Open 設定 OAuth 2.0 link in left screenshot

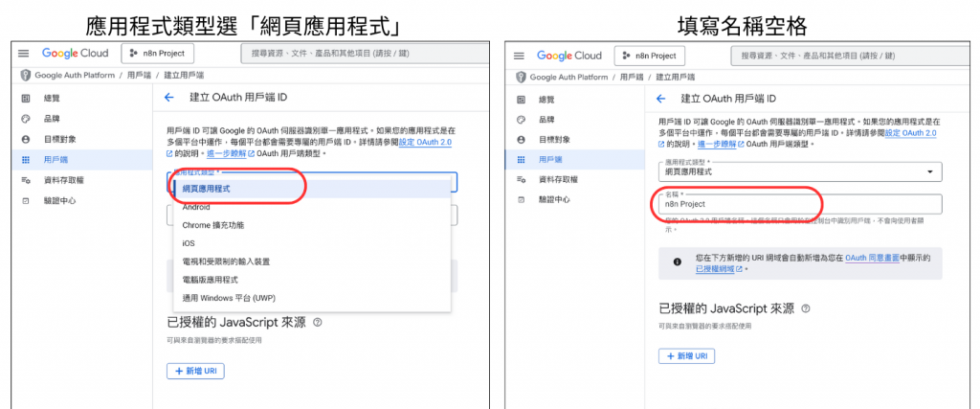[x=425, y=143]
